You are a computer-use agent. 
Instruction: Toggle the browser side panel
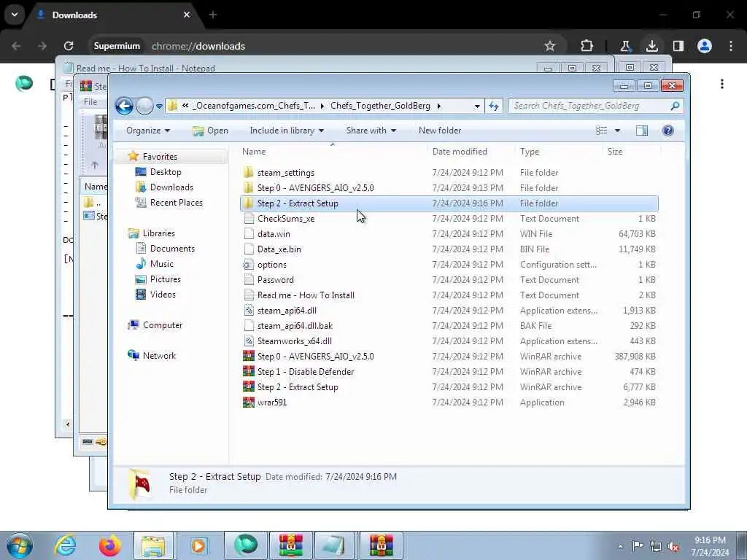(x=678, y=46)
